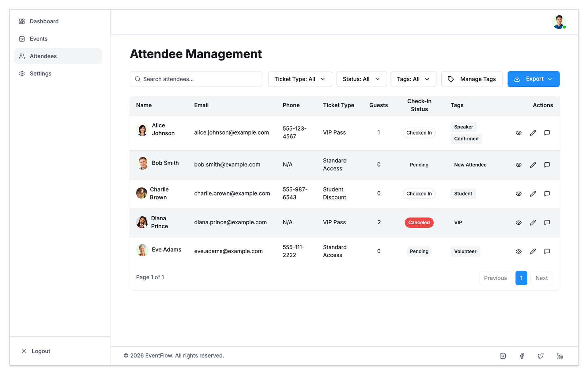The image size is (588, 373).
Task: Open the Events sidebar item
Action: pos(39,39)
